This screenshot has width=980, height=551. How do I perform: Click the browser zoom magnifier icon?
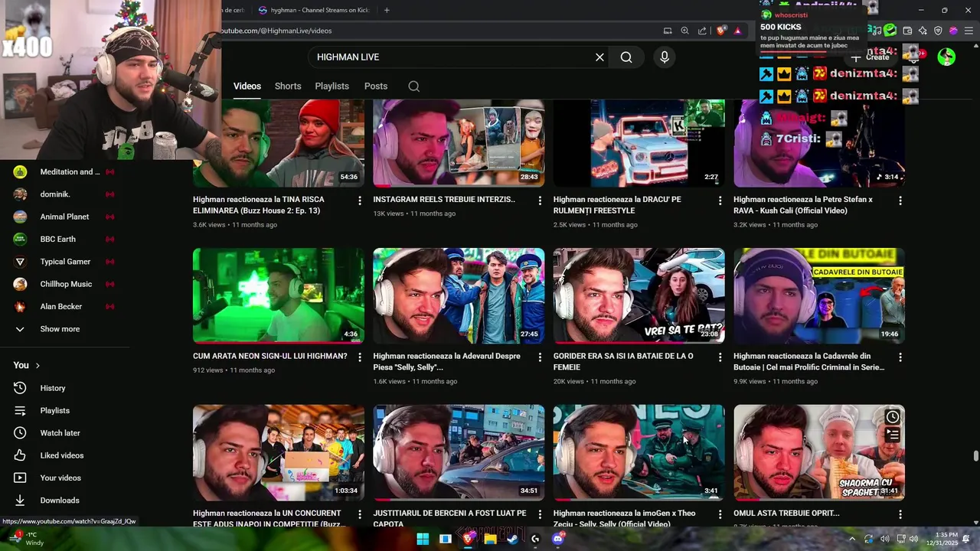(685, 31)
